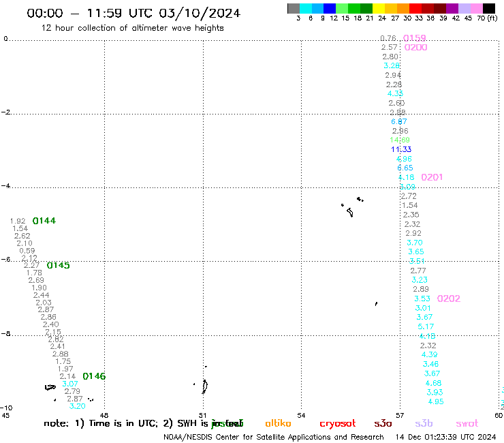Click the subtitle '12 hour collection of altimeter wave heights'
This screenshot has height=443, width=504.
132,28
